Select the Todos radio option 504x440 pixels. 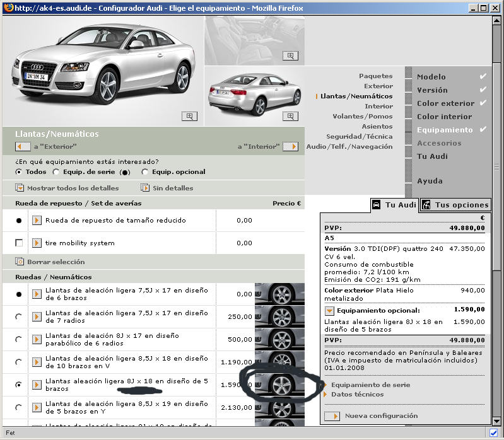click(x=19, y=172)
